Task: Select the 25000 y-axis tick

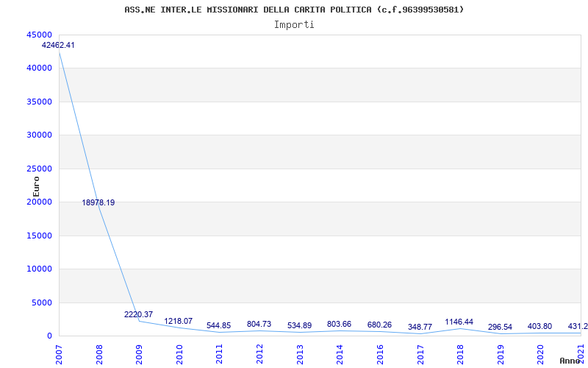Action: tap(39, 169)
